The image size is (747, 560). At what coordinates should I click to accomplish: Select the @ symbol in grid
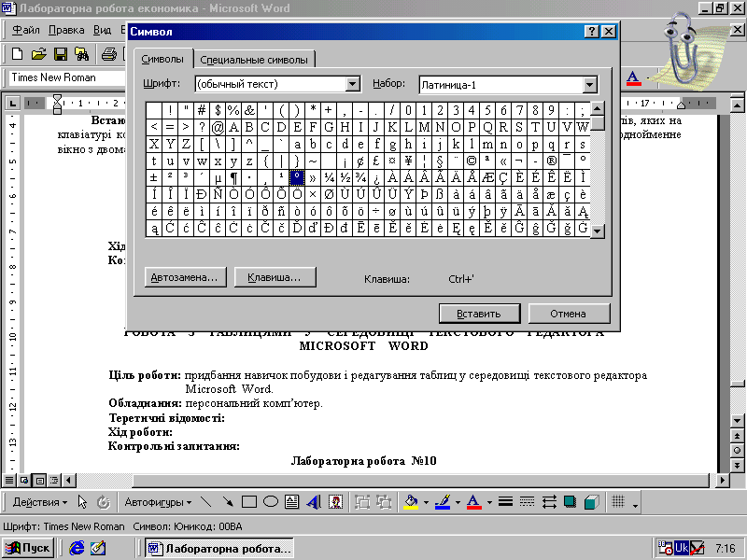218,127
